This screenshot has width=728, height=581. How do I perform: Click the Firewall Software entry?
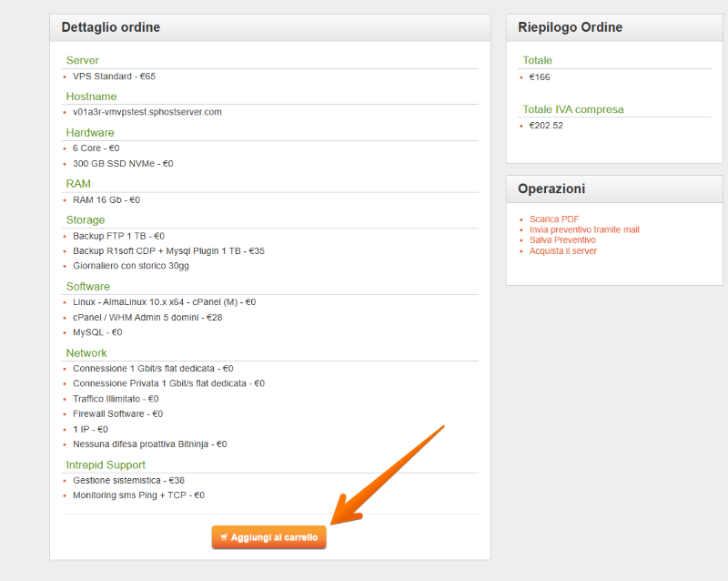(x=117, y=413)
